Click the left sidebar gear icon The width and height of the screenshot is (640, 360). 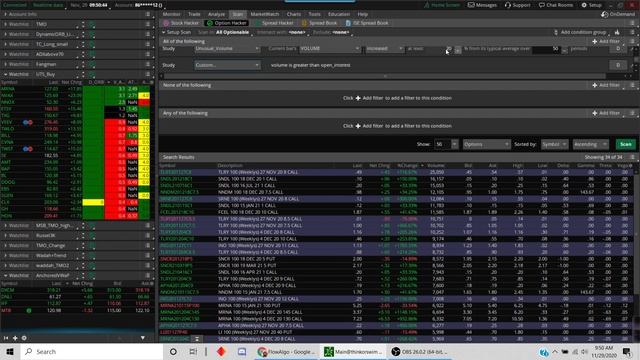coord(24,338)
